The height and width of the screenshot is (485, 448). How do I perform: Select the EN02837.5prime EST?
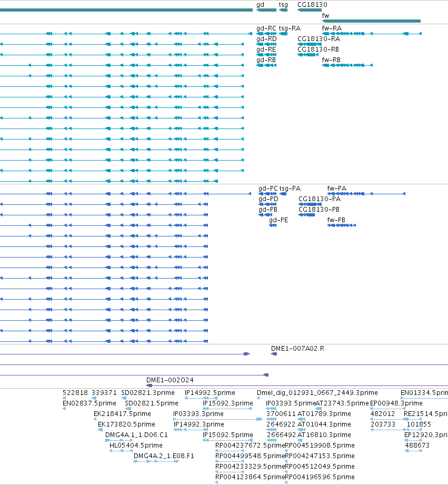click(64, 409)
